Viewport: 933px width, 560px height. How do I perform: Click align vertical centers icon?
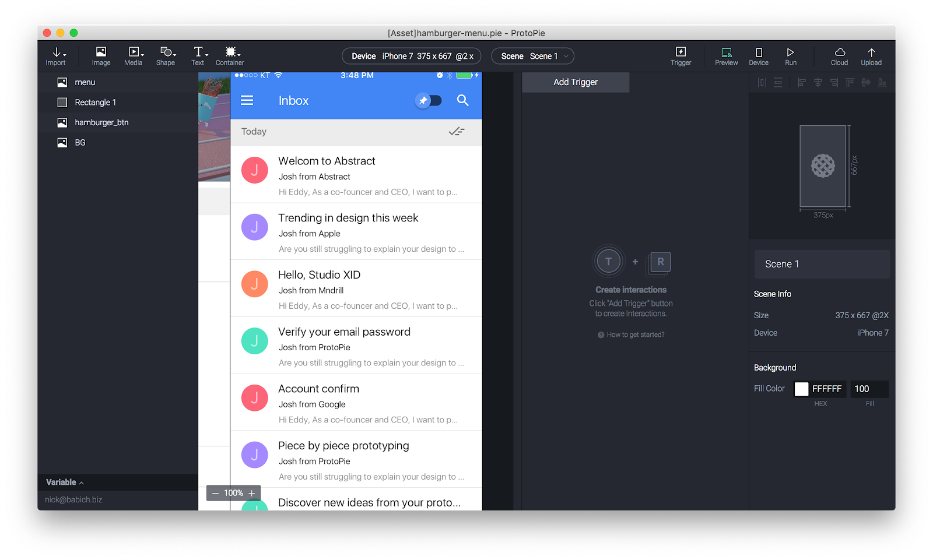coord(866,83)
